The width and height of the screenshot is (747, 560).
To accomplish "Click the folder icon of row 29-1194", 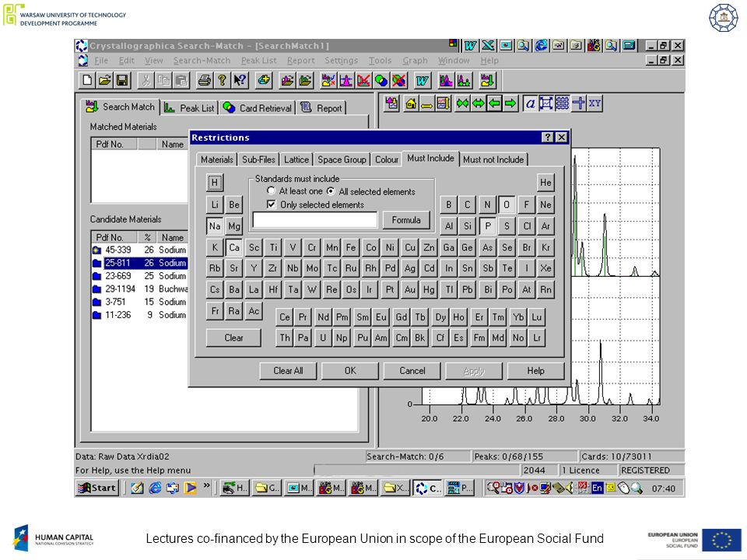I will coord(97,289).
